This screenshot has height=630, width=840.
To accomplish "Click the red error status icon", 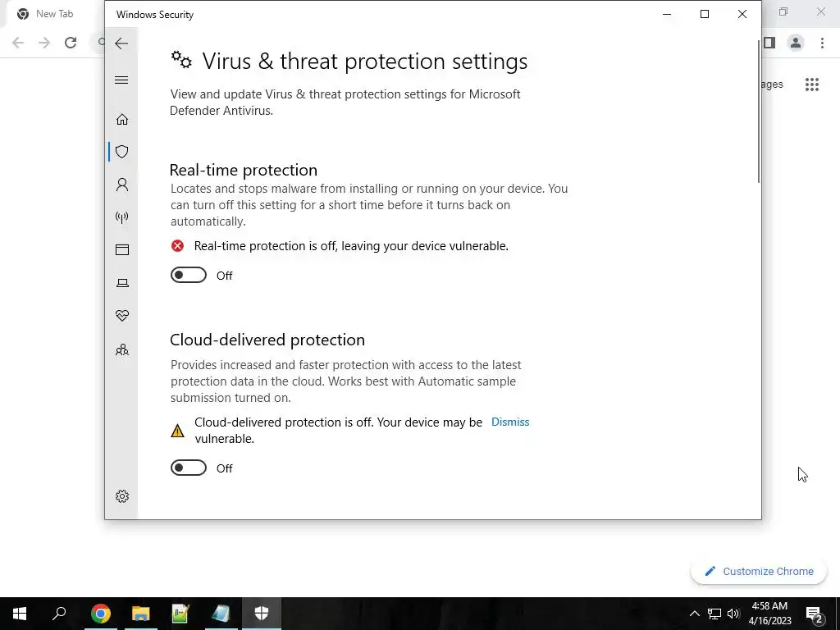I will click(x=177, y=246).
